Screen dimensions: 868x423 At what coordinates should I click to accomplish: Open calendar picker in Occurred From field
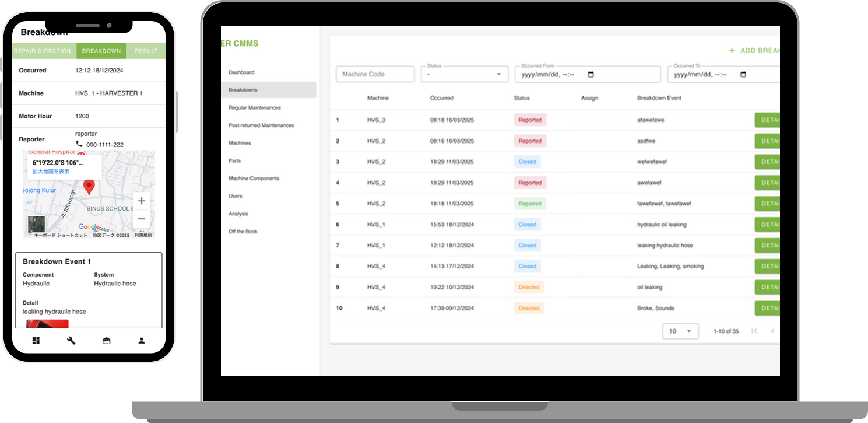(x=591, y=75)
